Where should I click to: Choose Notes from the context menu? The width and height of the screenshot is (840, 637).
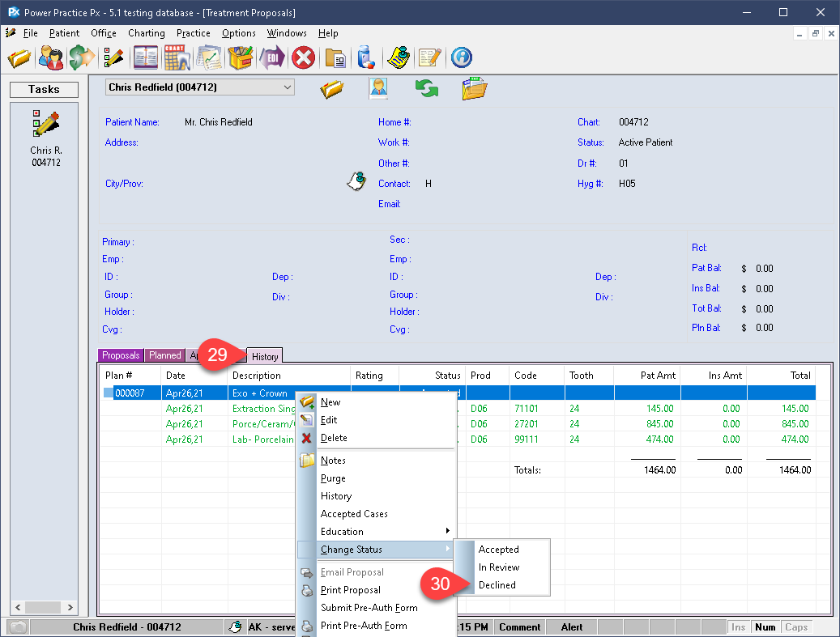376,461
